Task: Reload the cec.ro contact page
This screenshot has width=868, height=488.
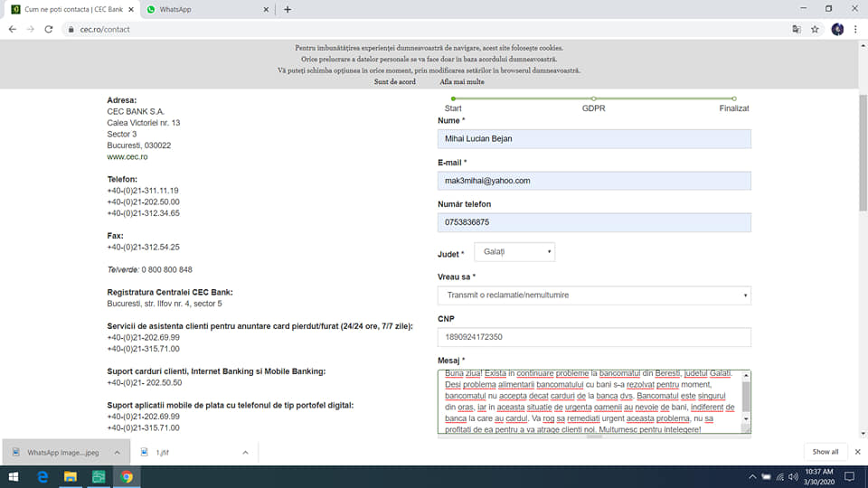Action: (49, 29)
